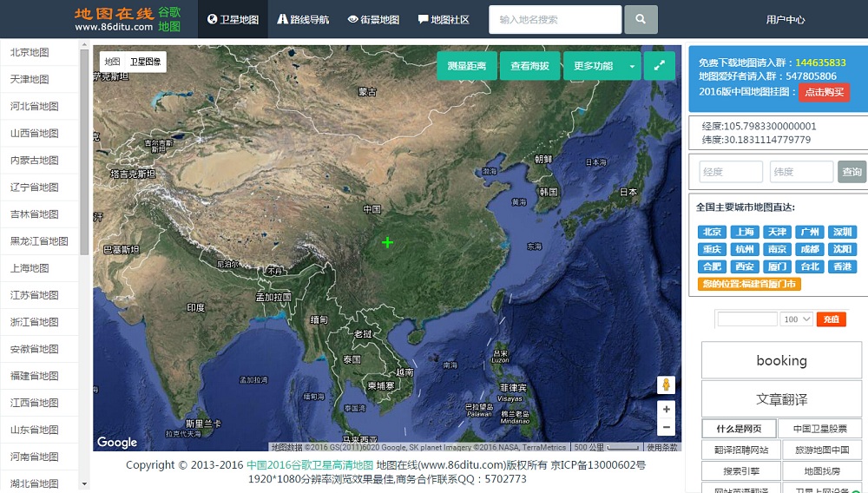
Task: Go to 香港 city map
Action: click(843, 266)
